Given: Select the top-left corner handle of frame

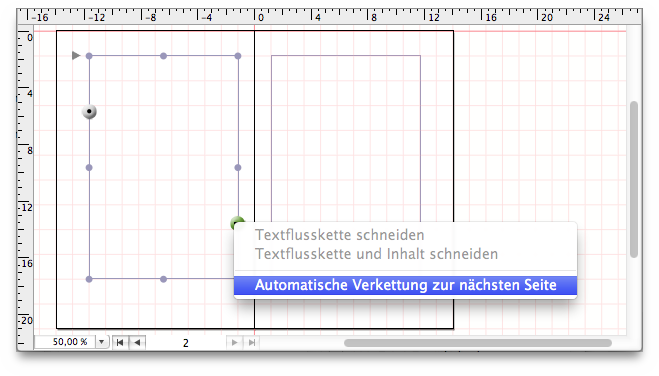Looking at the screenshot, I should pyautogui.click(x=89, y=56).
